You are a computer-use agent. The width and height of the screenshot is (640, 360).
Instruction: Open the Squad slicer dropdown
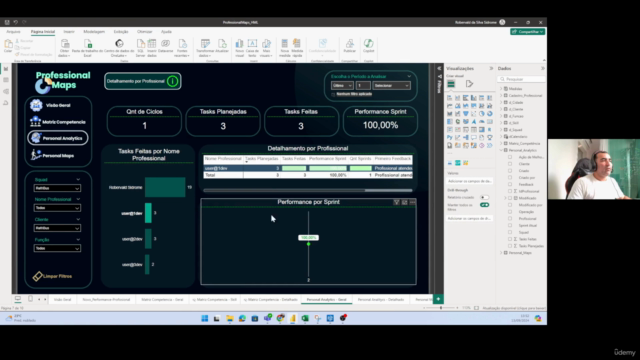[x=57, y=188]
